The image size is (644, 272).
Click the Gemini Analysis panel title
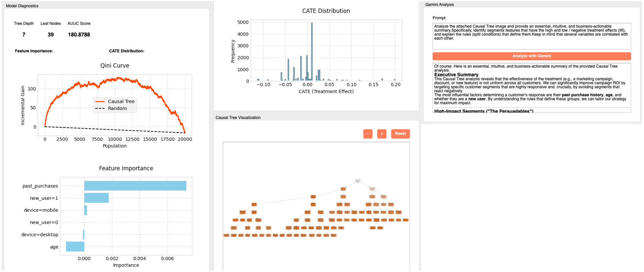point(439,4)
